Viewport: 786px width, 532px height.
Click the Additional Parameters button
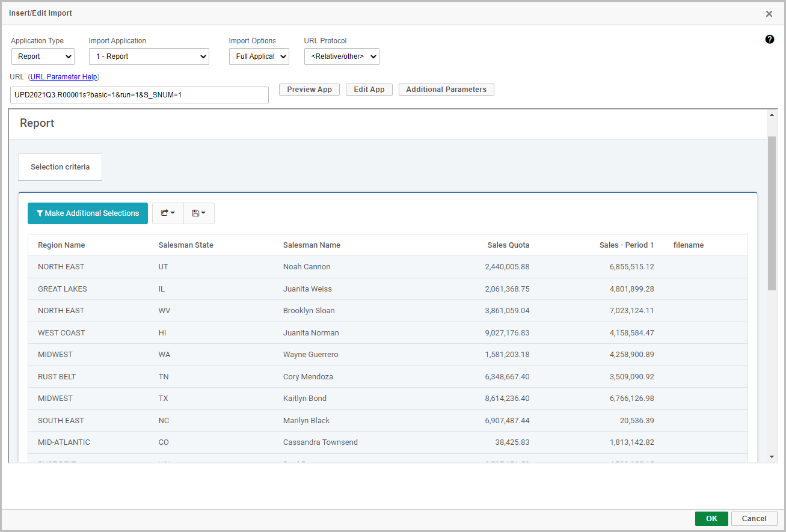(x=446, y=90)
